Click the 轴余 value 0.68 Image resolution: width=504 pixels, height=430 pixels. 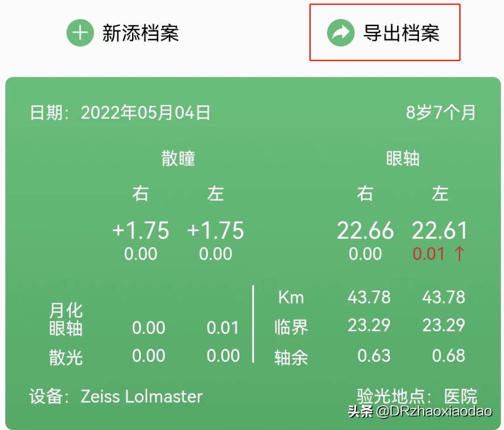(449, 356)
